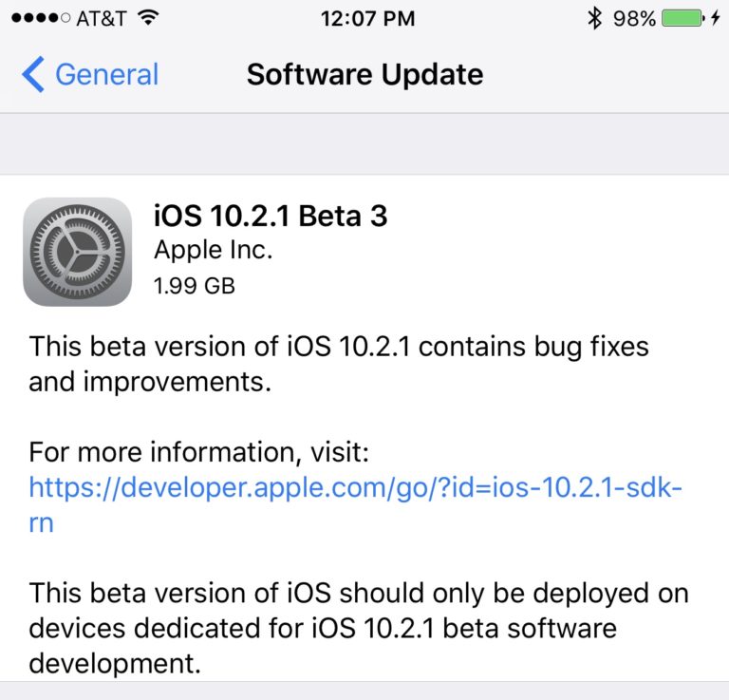Tap the green battery icon
The width and height of the screenshot is (729, 700).
683,19
